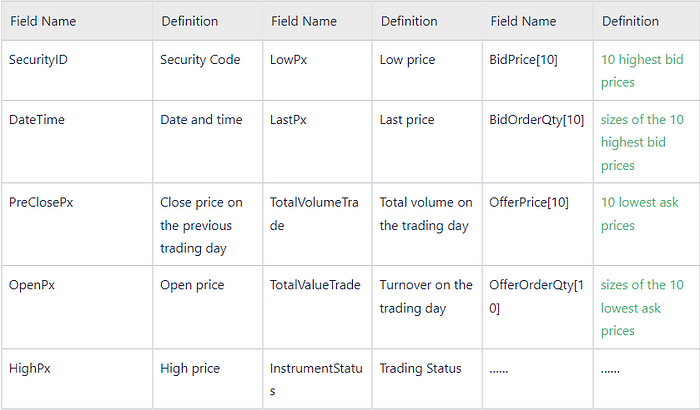Click the green '10 highest bid prices' text
700x410 pixels.
click(x=642, y=71)
